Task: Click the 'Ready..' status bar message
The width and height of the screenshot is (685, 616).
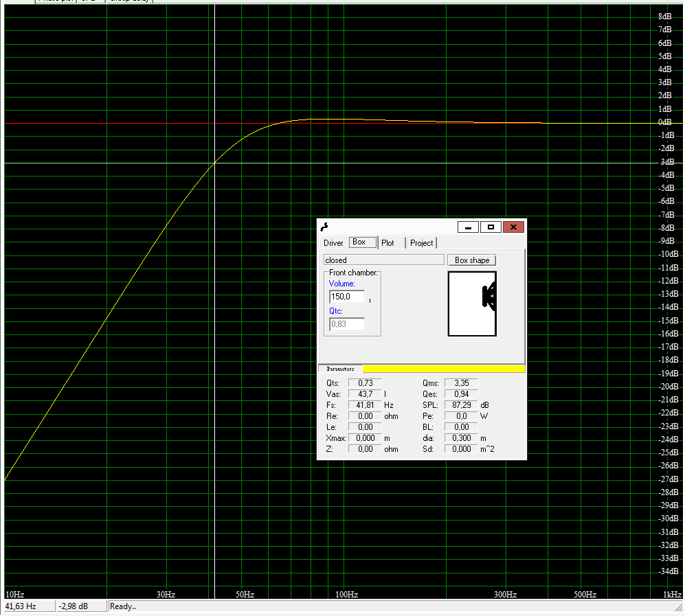Action: (x=123, y=606)
